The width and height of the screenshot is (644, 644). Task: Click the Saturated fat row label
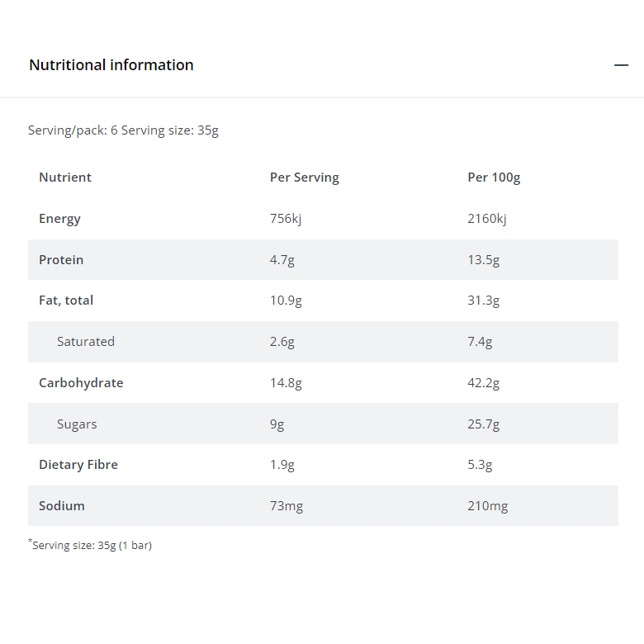86,341
